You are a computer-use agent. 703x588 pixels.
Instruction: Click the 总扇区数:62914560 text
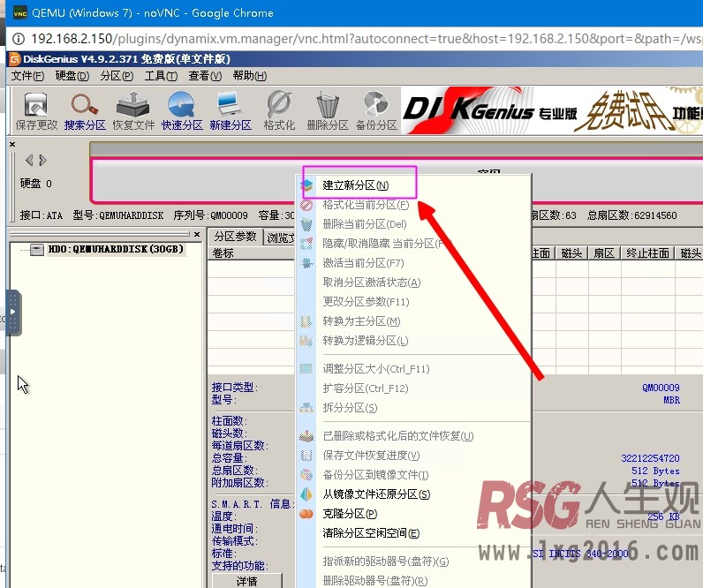632,215
